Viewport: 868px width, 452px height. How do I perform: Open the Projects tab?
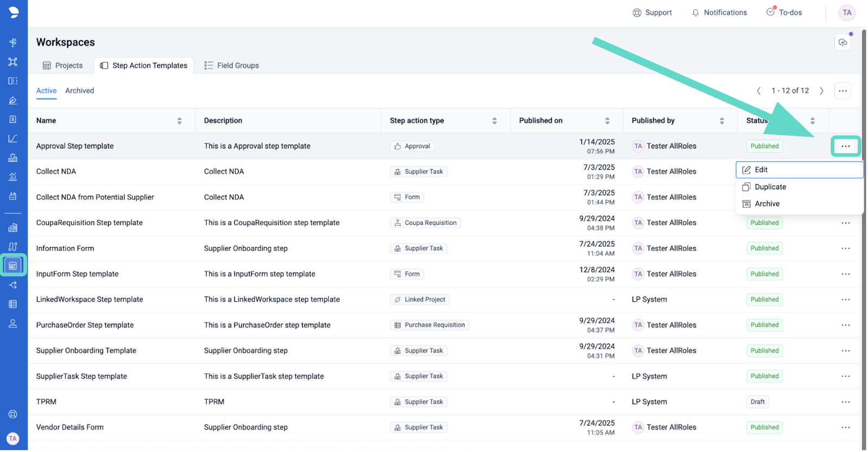[63, 66]
